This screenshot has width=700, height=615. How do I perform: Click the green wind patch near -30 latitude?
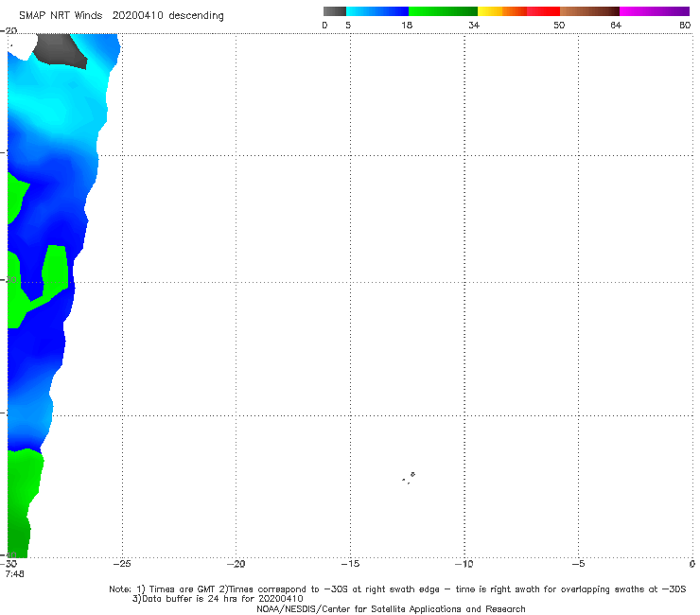coord(56,272)
